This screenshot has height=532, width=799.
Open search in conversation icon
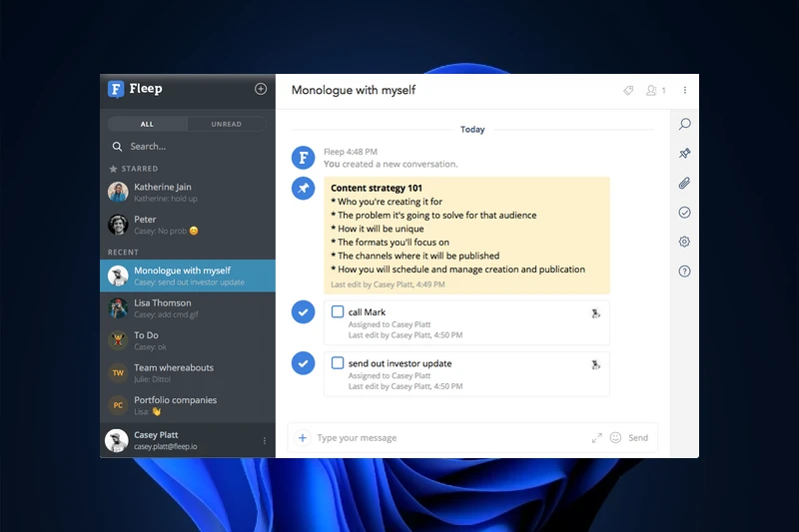coord(685,124)
